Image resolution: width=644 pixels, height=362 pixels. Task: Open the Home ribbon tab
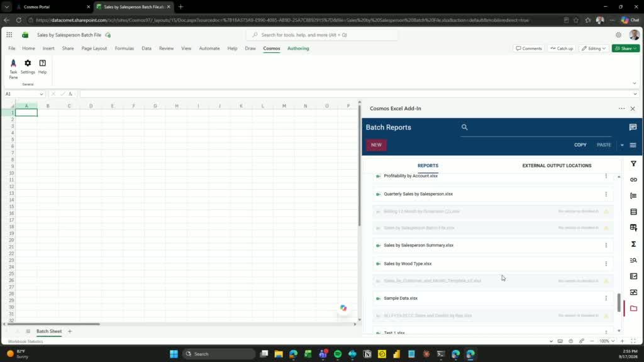click(28, 48)
